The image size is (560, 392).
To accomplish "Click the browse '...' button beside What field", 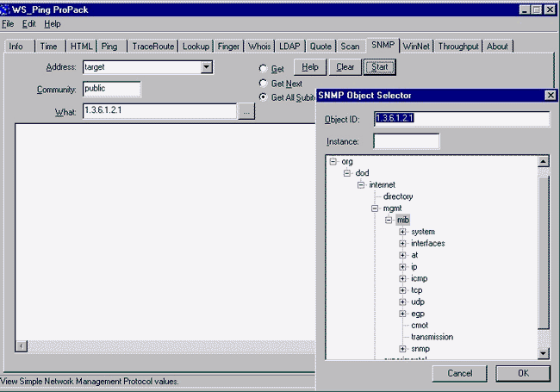I will (247, 111).
